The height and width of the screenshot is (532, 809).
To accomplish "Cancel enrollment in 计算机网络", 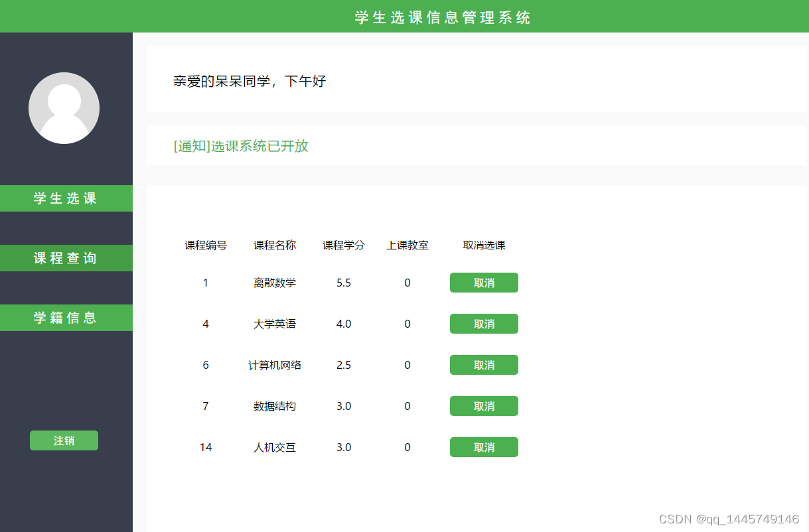I will 484,365.
